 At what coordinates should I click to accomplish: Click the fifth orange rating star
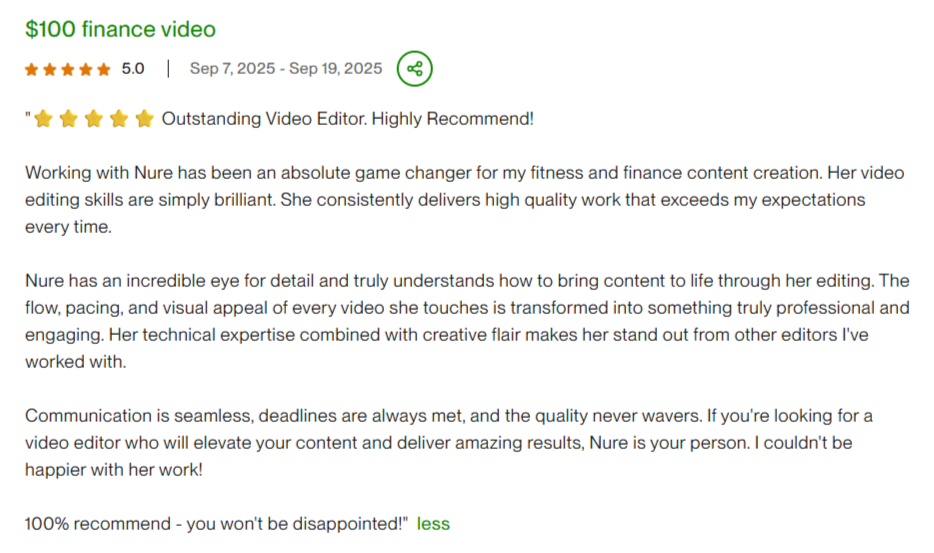coord(104,70)
